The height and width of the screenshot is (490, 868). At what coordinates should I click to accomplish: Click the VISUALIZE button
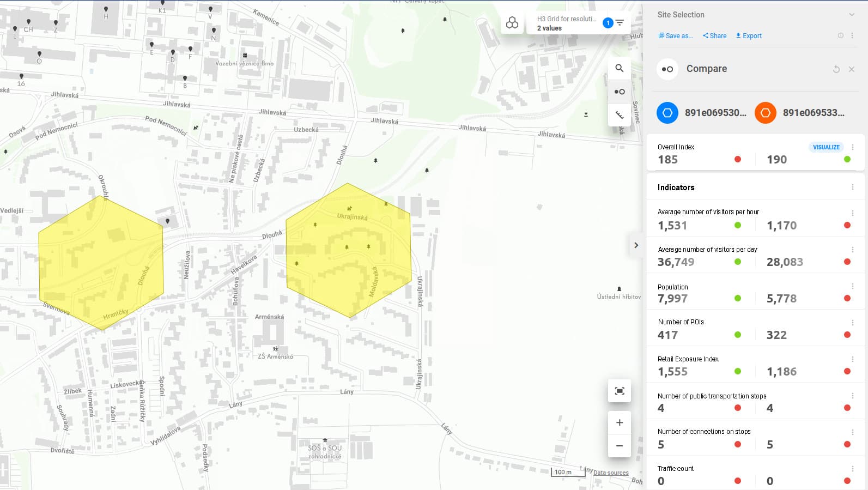click(826, 147)
